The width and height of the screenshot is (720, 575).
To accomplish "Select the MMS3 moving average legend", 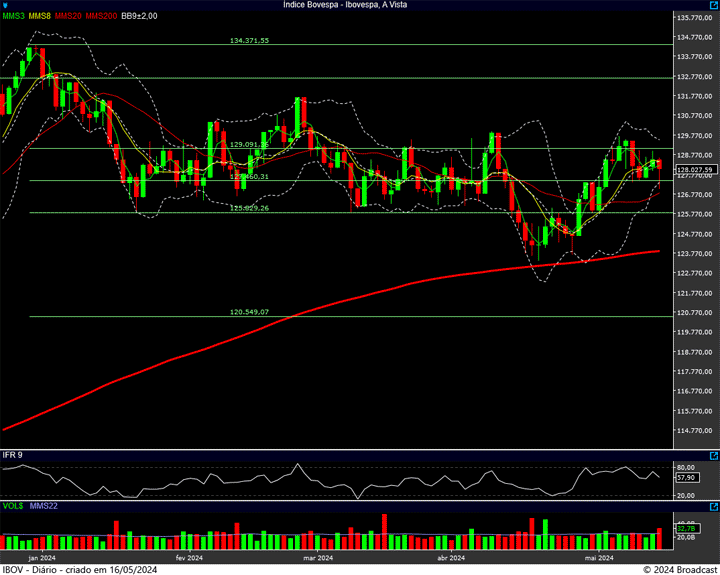I will tap(14, 17).
